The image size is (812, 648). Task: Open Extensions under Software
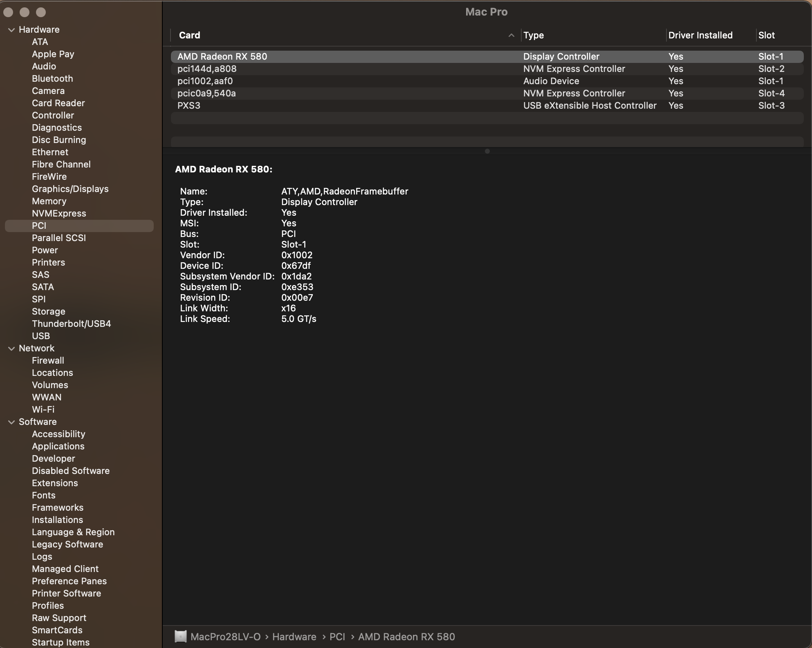tap(55, 483)
